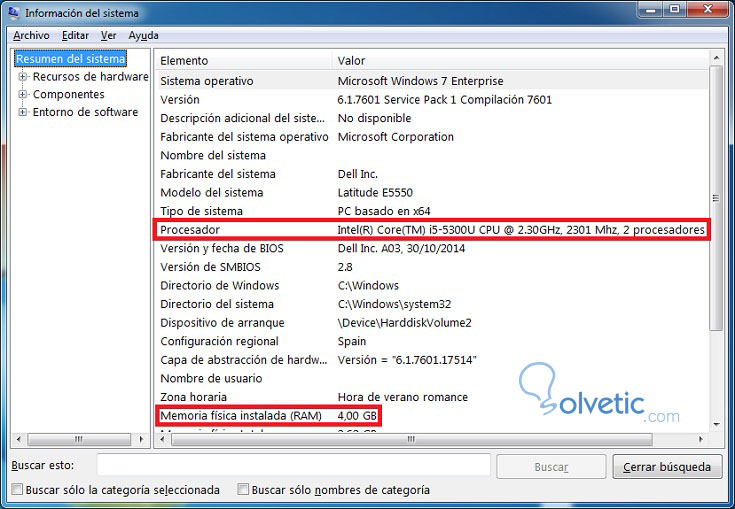Click the Cerrar búsqueda button
This screenshot has height=509, width=735.
(x=667, y=467)
